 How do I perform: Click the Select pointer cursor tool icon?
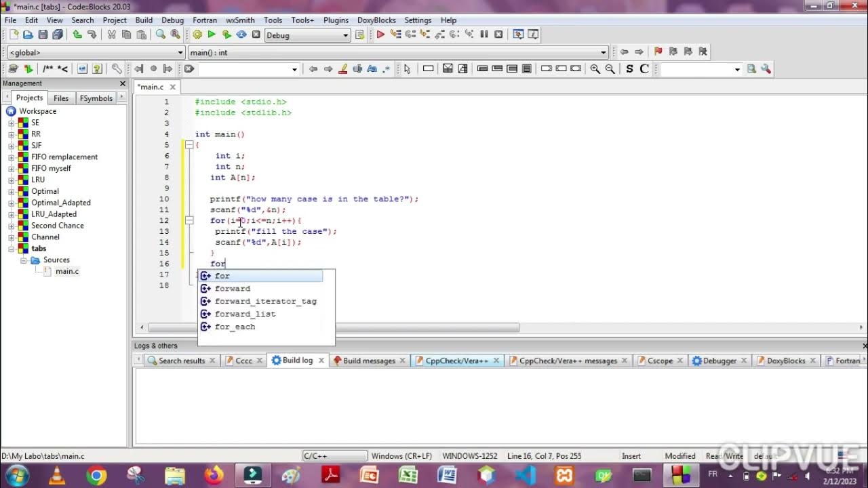[407, 68]
